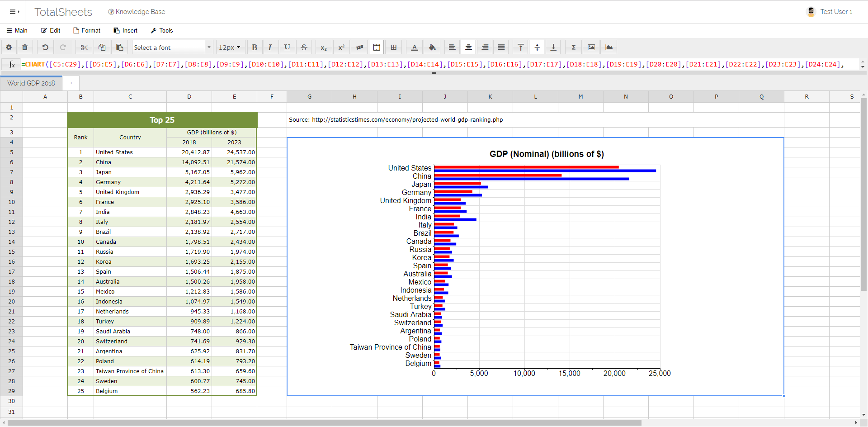This screenshot has height=427, width=868.
Task: Insert a chart using the chart icon
Action: [609, 47]
